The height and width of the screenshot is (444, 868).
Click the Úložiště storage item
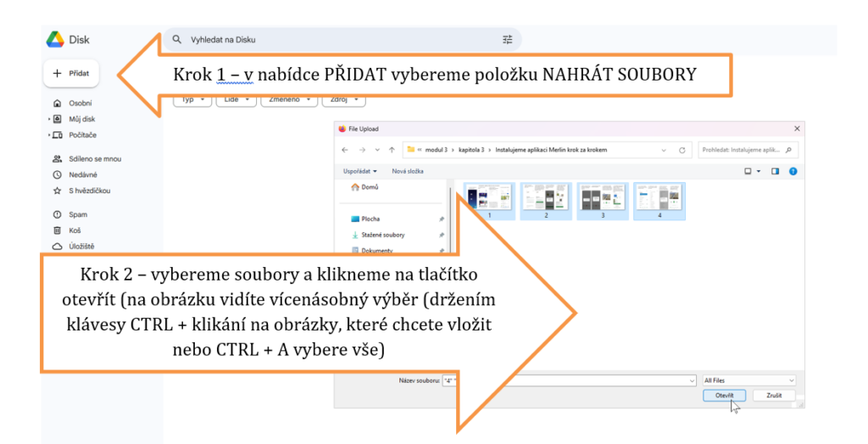pyautogui.click(x=81, y=246)
